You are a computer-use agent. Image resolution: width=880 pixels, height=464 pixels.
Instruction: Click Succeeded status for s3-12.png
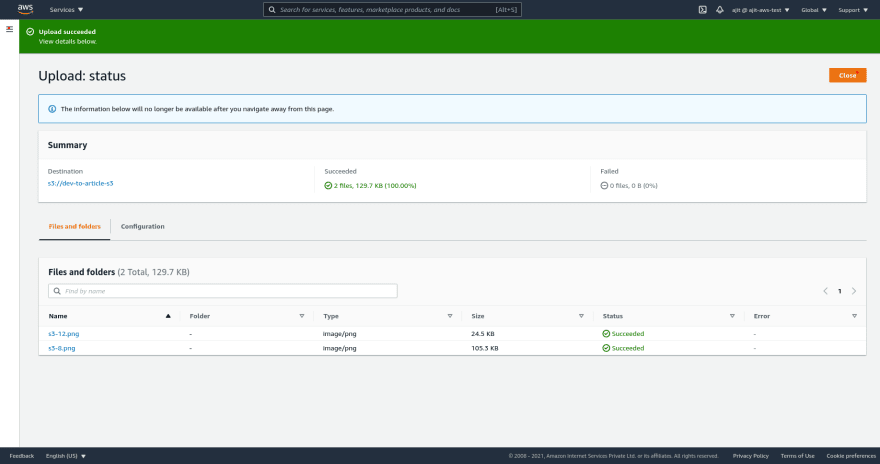click(624, 334)
